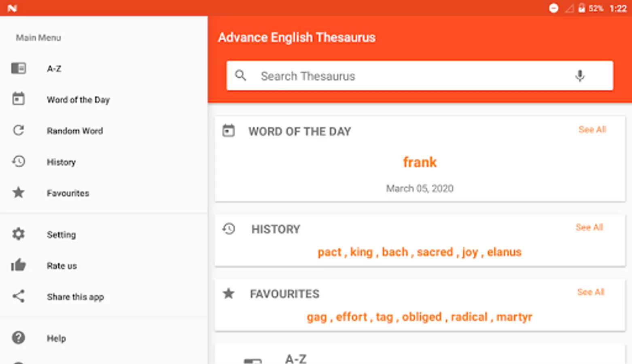Click the Share this app icon
Viewport: 632px width, 364px height.
point(19,296)
